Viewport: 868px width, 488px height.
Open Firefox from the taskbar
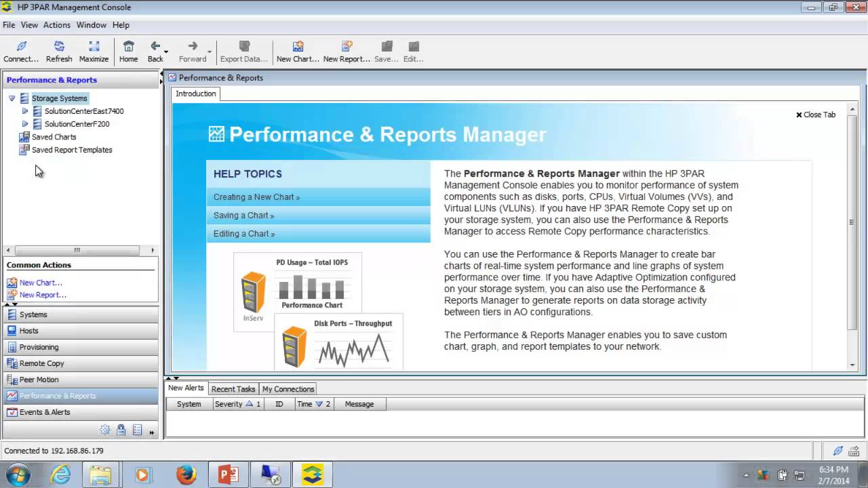click(186, 474)
